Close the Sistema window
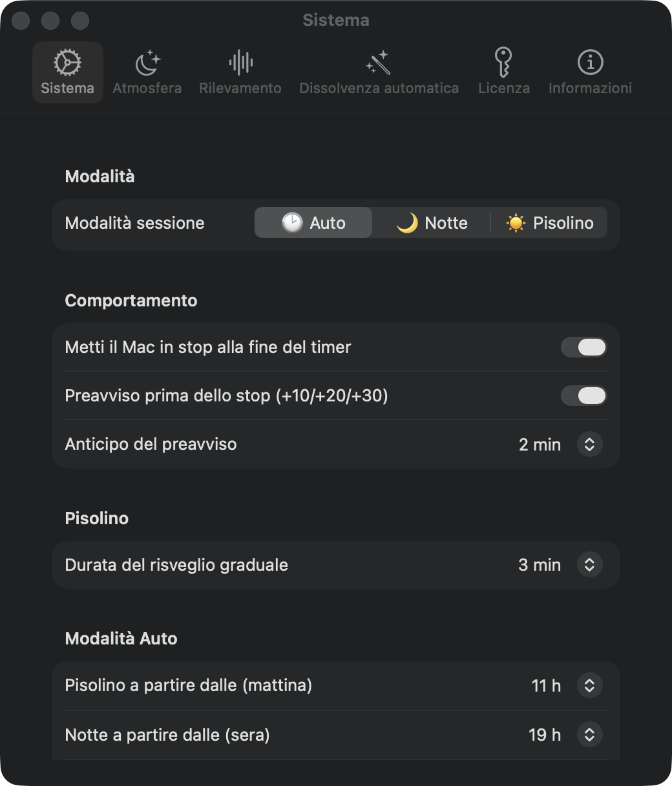Viewport: 672px width, 786px height. point(21,21)
